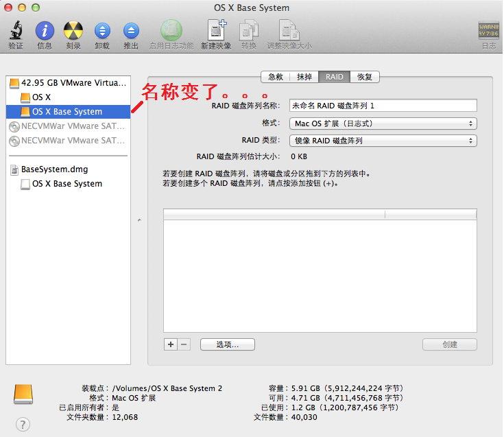504x437 pixels.
Task: Click the Create (创建) button
Action: pyautogui.click(x=450, y=344)
